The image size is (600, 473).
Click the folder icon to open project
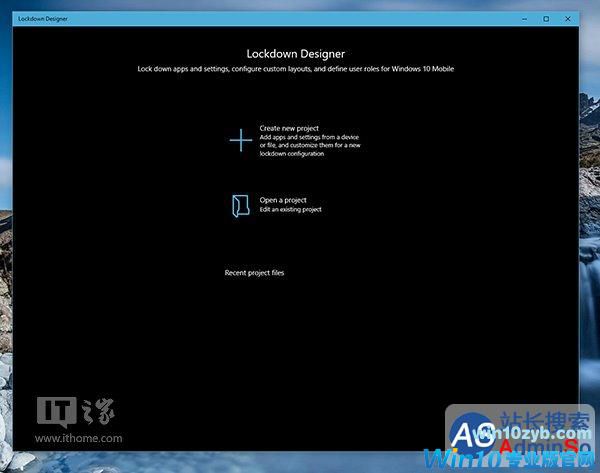pyautogui.click(x=241, y=206)
